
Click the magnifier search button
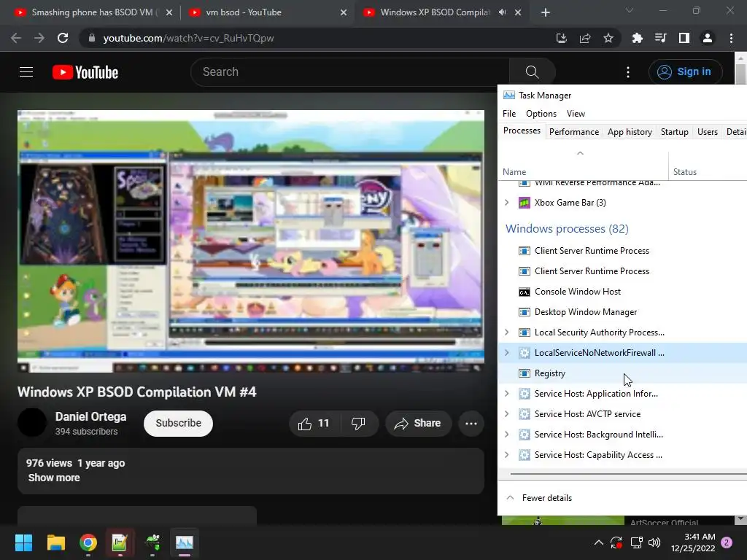tap(532, 72)
